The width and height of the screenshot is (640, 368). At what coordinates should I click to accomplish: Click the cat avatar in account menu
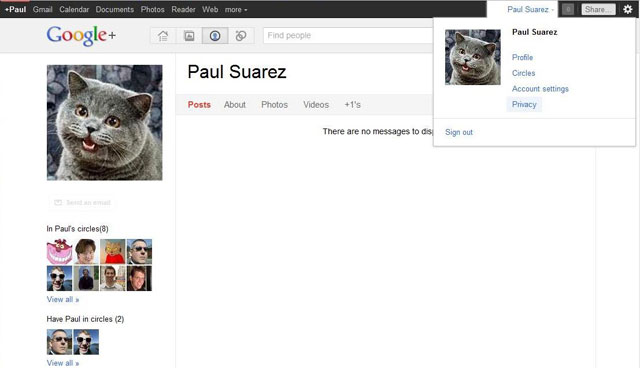coord(473,57)
